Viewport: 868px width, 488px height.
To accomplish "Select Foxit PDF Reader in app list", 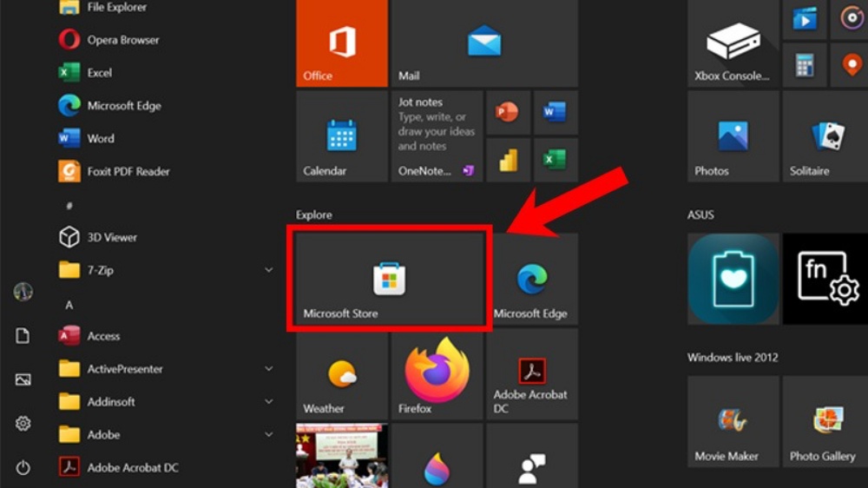I will click(128, 172).
